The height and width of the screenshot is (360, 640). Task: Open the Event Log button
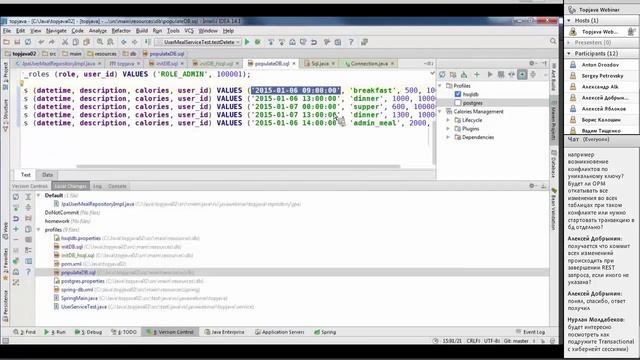coord(530,332)
